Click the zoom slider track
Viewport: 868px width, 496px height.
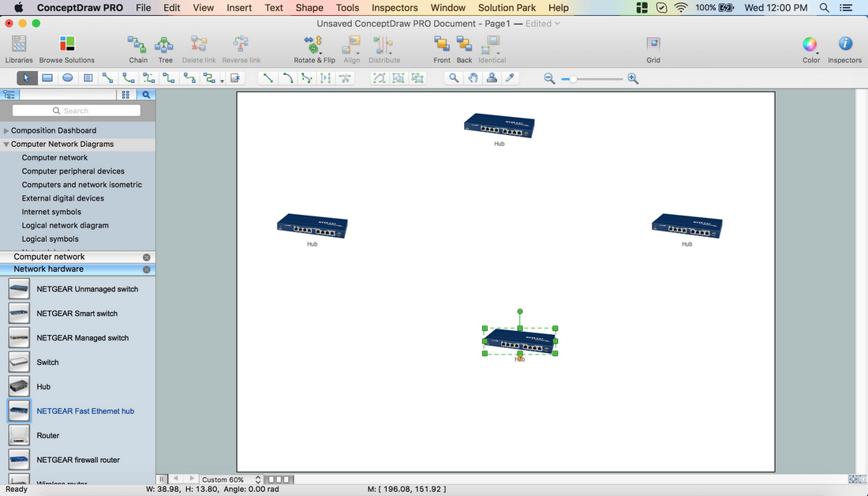click(x=600, y=79)
